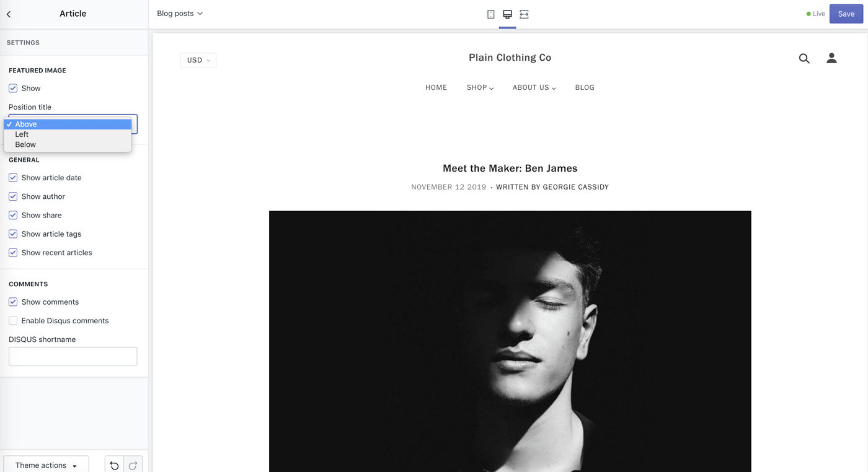Switch to mobile preview icon
Viewport: 868px width, 472px height.
pyautogui.click(x=491, y=14)
